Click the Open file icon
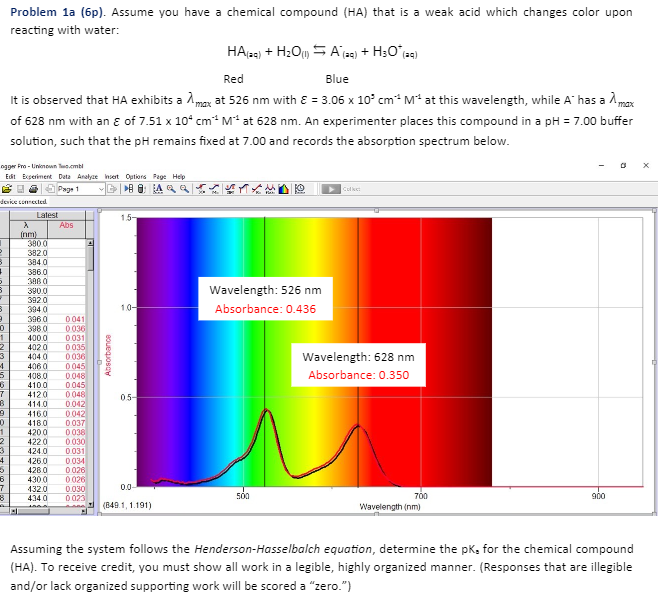This screenshot has height=603, width=663. tap(7, 189)
